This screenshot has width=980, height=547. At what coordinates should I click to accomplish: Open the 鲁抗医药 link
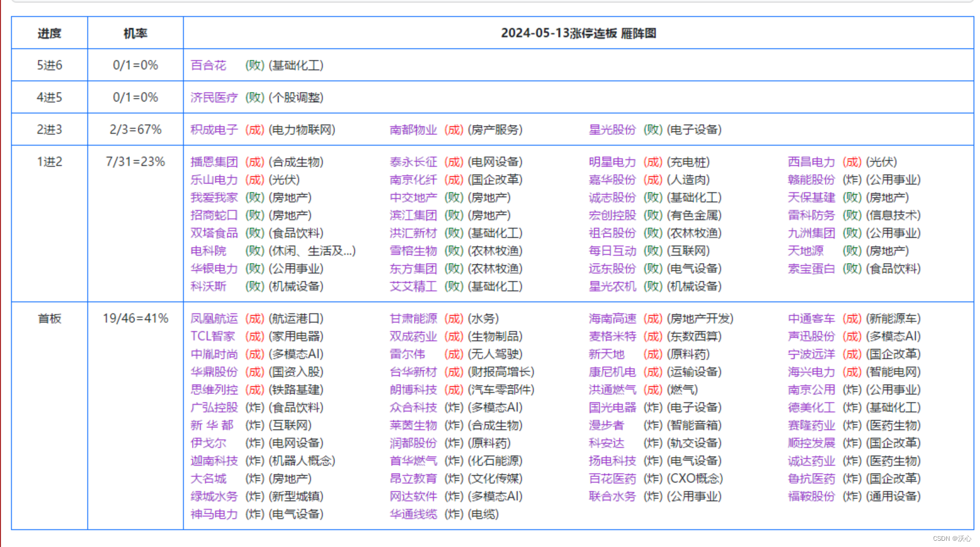pos(812,479)
